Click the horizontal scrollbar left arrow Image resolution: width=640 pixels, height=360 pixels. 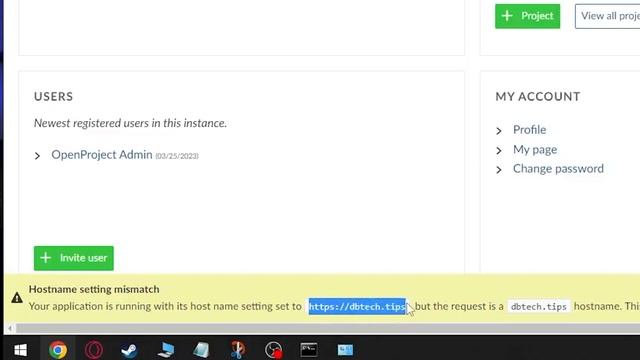tap(10, 328)
